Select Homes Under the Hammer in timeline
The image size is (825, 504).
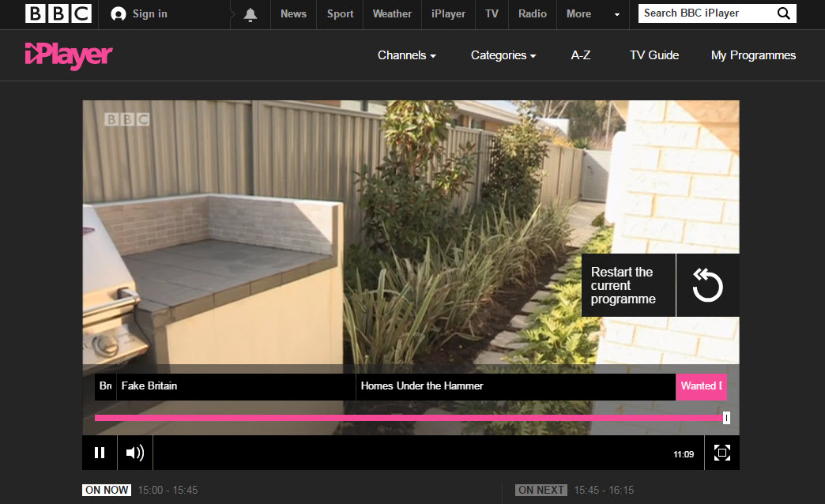pyautogui.click(x=515, y=386)
